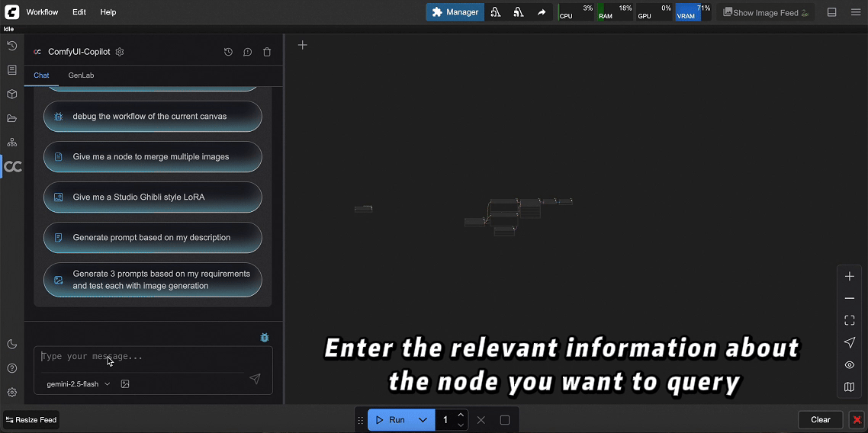Click the share arrow icon
This screenshot has height=433, width=868.
[x=541, y=12]
